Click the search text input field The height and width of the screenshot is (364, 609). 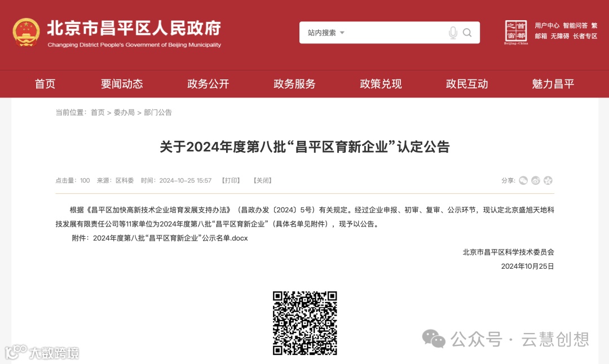coord(394,33)
